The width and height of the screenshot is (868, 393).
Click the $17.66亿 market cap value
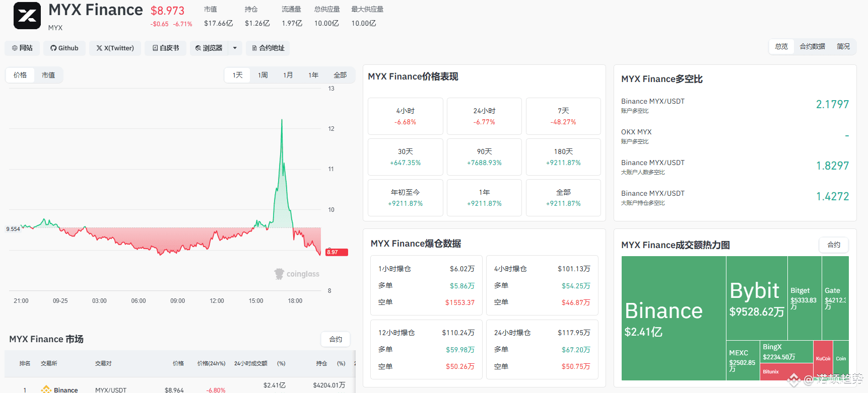point(219,23)
